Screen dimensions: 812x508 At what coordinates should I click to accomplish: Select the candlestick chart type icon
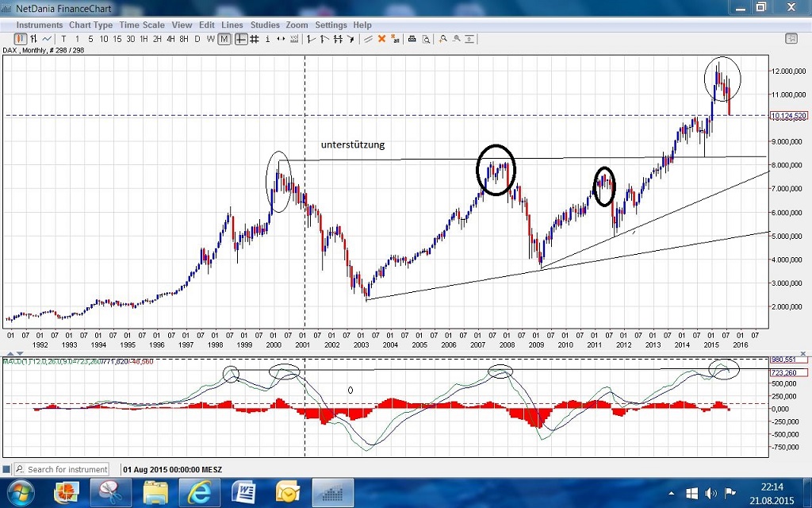21,39
